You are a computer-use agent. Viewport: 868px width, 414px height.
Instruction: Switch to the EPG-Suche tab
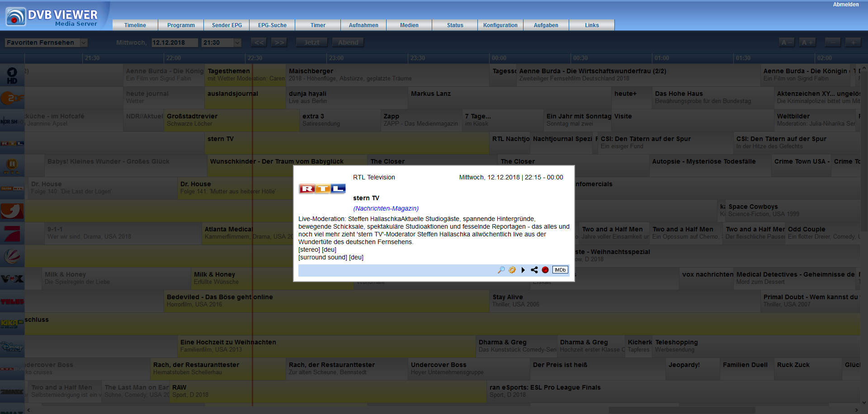[x=272, y=25]
